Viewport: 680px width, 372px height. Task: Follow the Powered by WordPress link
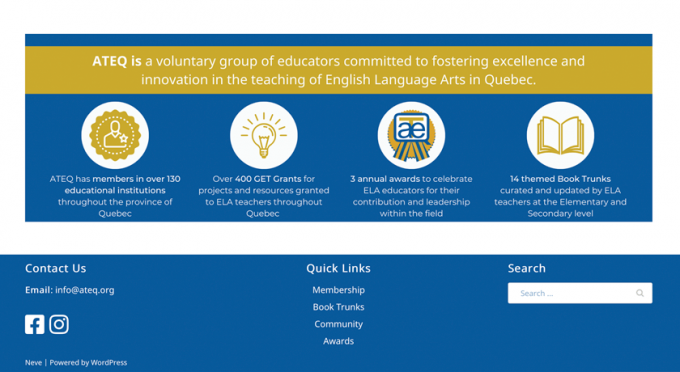click(88, 362)
